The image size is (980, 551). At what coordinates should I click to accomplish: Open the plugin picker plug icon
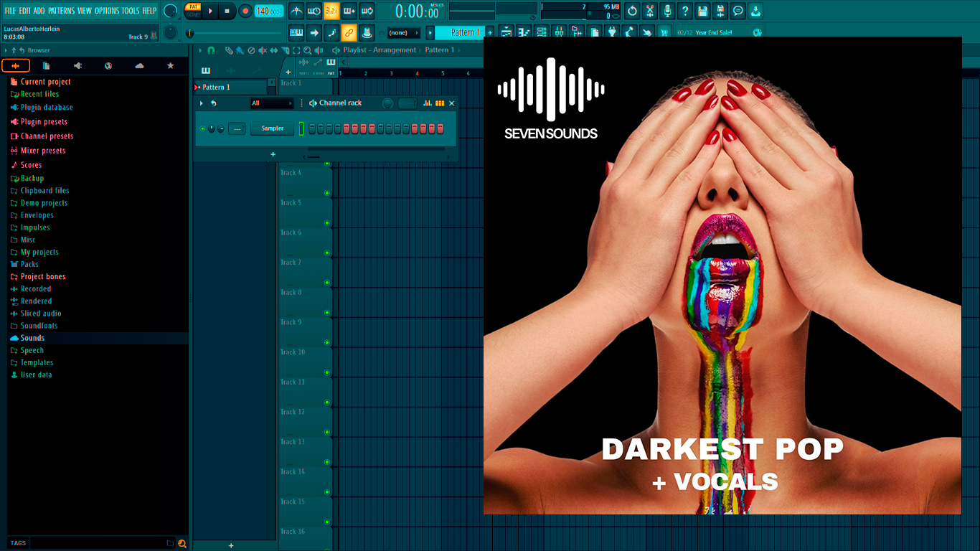[612, 32]
